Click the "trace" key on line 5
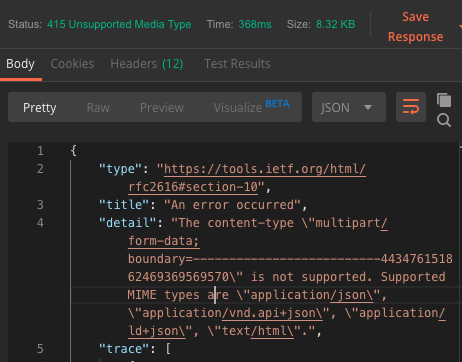The height and width of the screenshot is (362, 462). 124,349
